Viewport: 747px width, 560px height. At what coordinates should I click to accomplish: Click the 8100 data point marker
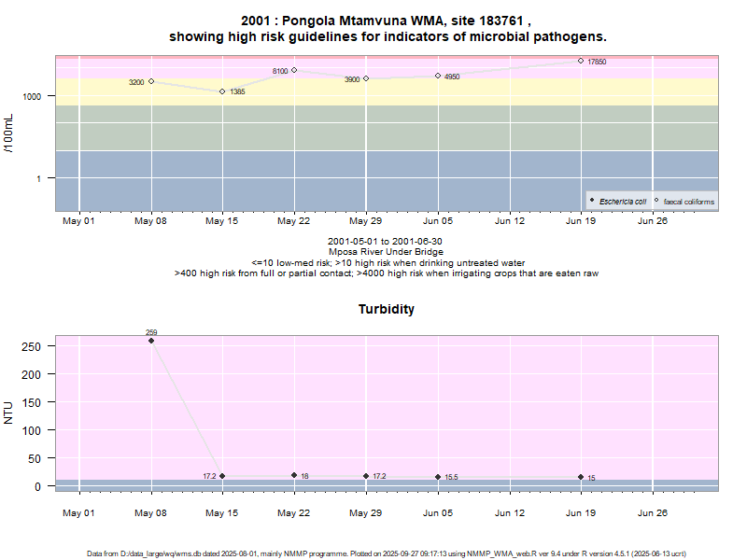pos(294,70)
